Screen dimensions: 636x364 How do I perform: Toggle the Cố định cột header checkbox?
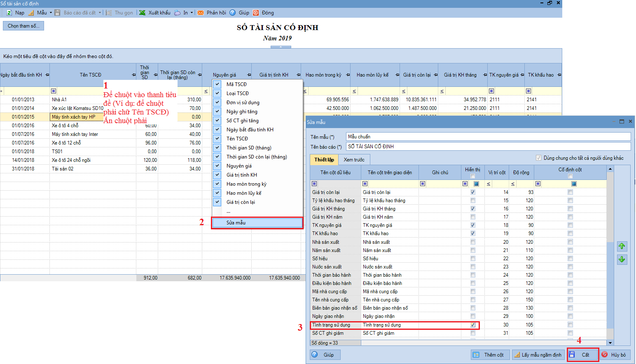pos(570,176)
